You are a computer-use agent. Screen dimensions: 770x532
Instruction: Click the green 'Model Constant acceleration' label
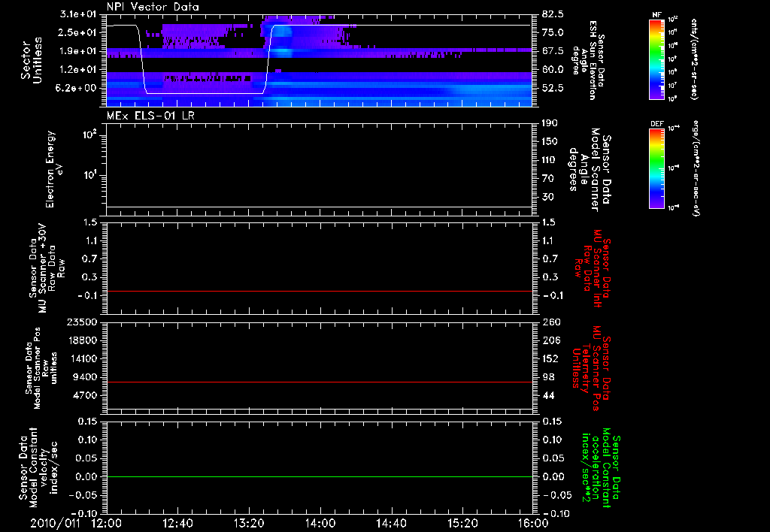pyautogui.click(x=601, y=468)
